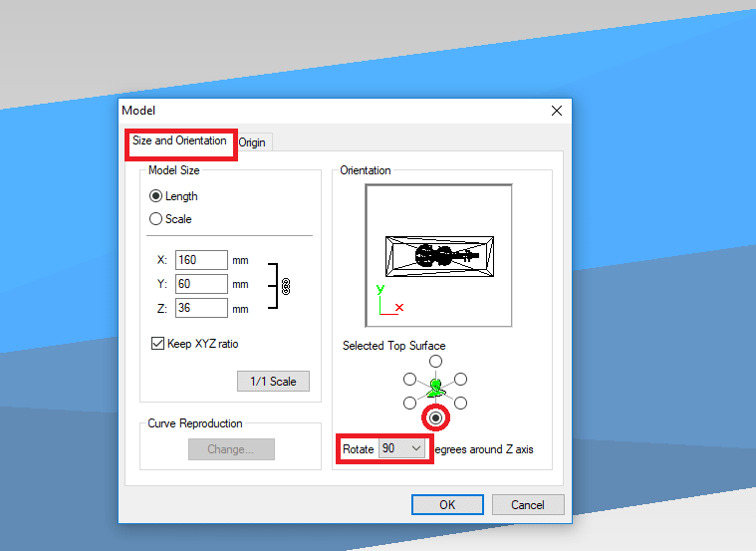Image resolution: width=756 pixels, height=551 pixels.
Task: Select the Size and Orientation tab
Action: 180,140
